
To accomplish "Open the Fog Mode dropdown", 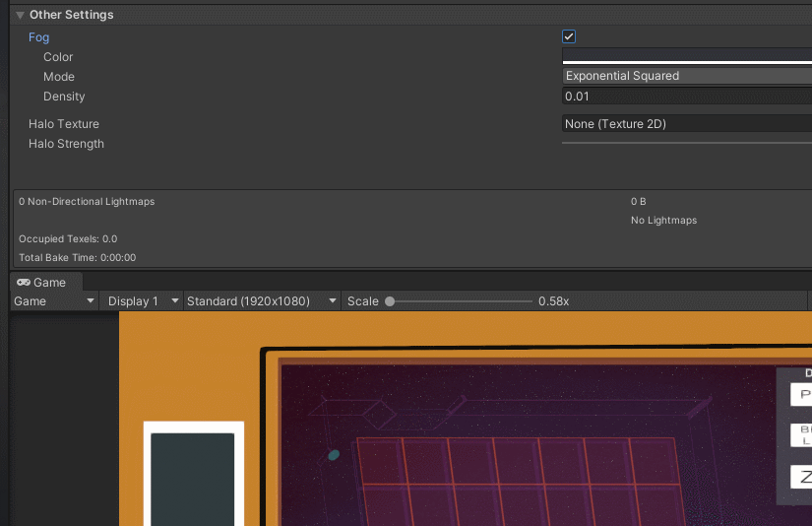I will pyautogui.click(x=687, y=76).
